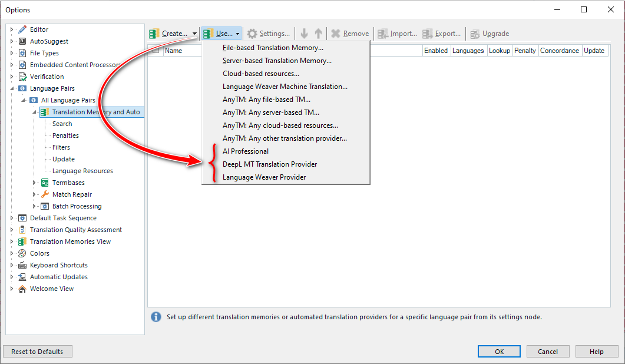Click the Create toolbar button

click(x=169, y=34)
